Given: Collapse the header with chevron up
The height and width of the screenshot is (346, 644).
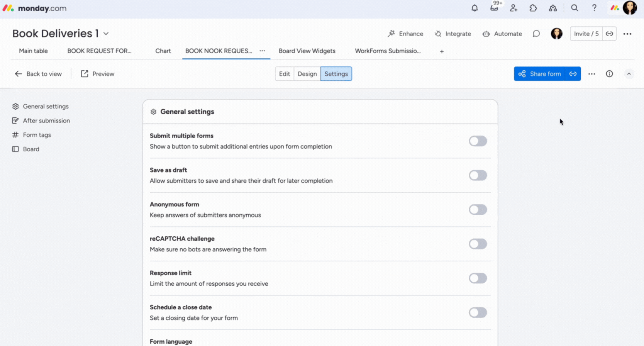Looking at the screenshot, I should [x=629, y=74].
